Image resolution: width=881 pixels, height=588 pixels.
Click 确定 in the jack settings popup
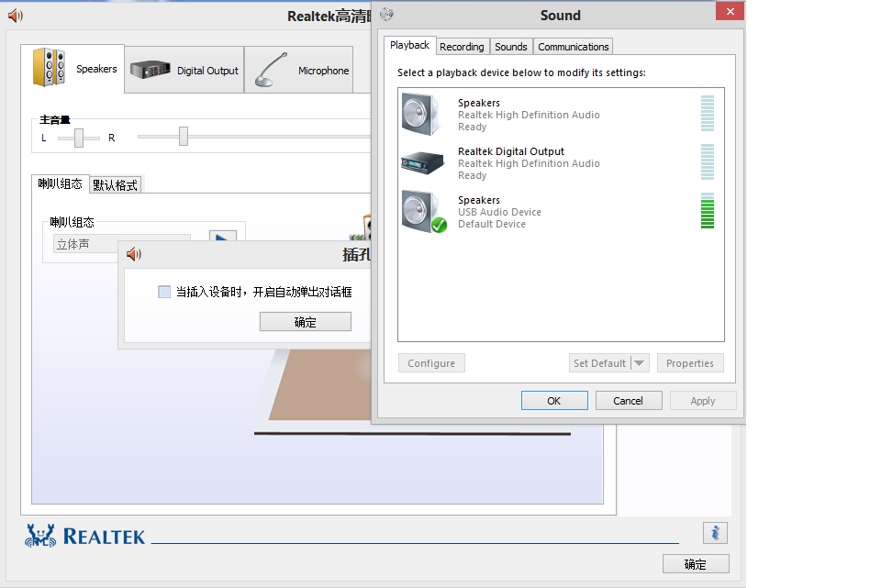click(305, 322)
